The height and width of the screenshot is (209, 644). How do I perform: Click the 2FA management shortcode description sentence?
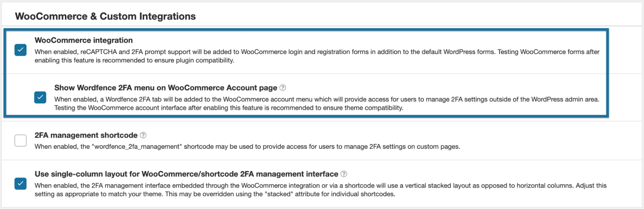coord(247,147)
